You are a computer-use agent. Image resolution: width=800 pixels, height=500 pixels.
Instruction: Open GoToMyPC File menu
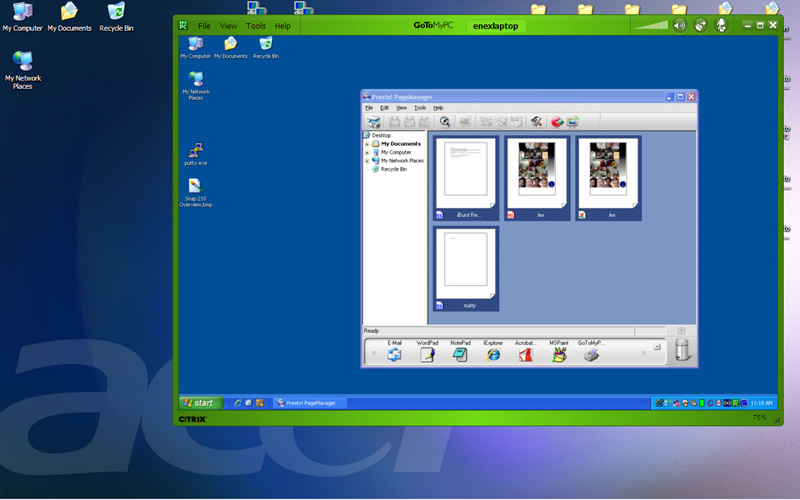pos(204,26)
